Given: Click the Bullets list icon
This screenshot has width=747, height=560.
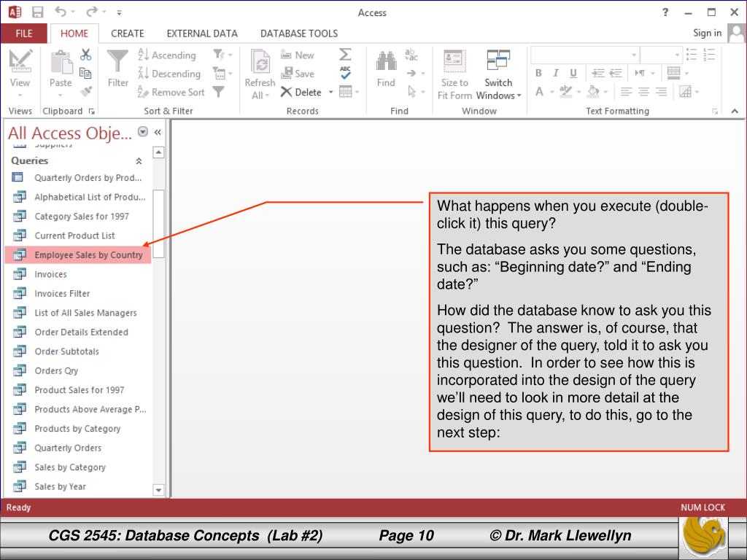Looking at the screenshot, I should point(692,54).
